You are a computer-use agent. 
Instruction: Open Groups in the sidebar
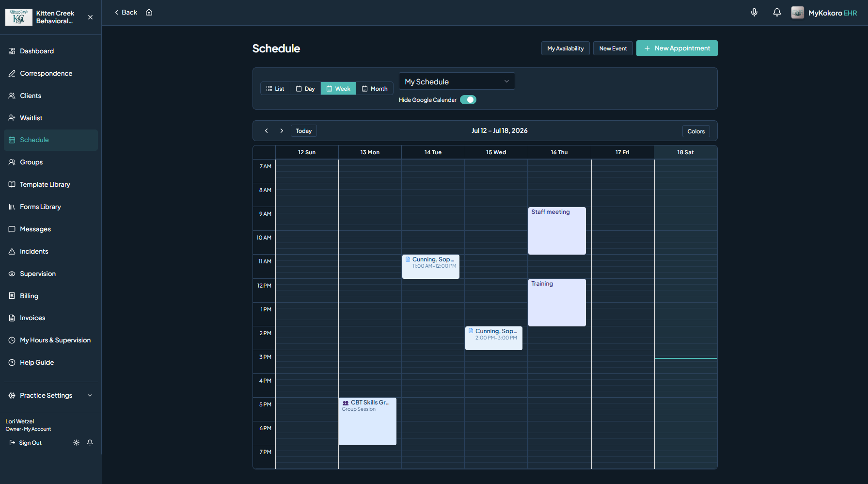51,162
